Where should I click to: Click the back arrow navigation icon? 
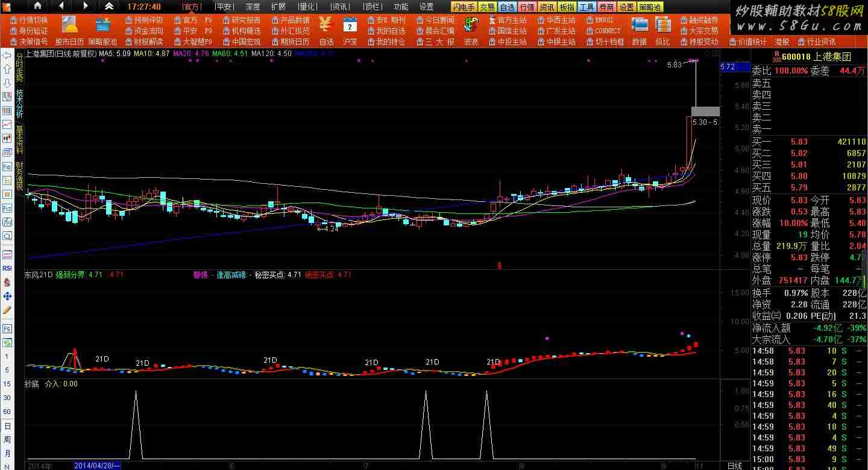click(61, 6)
